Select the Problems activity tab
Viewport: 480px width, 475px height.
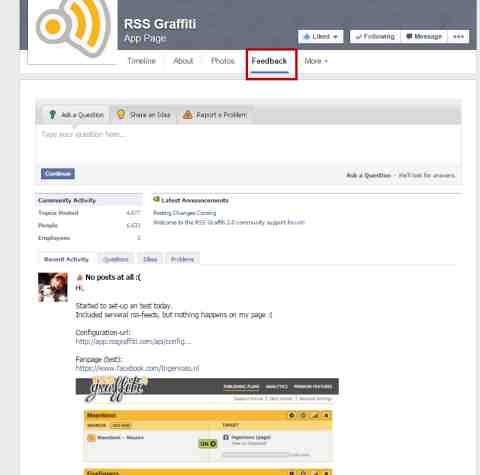182,259
